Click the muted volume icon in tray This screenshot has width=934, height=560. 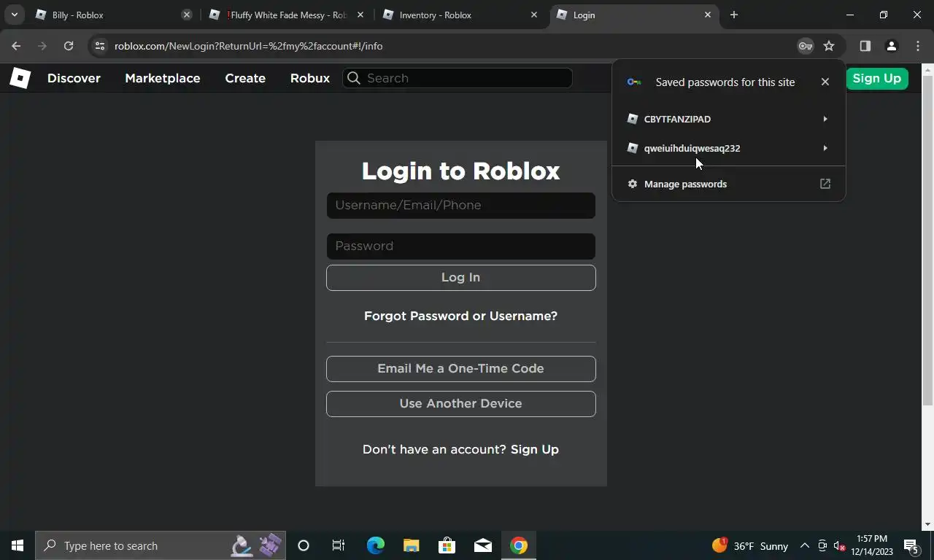click(839, 545)
